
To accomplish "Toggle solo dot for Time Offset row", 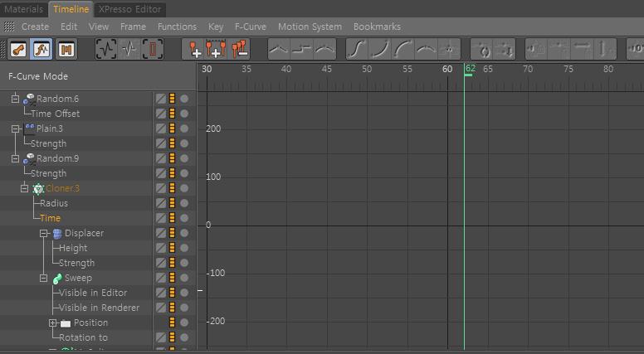I will pyautogui.click(x=184, y=114).
